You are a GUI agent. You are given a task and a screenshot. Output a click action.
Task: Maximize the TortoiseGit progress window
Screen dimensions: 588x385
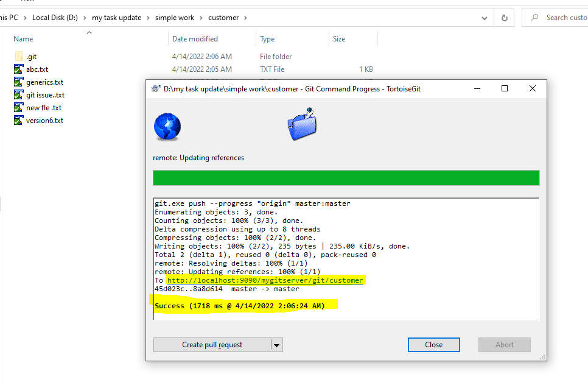click(x=505, y=88)
